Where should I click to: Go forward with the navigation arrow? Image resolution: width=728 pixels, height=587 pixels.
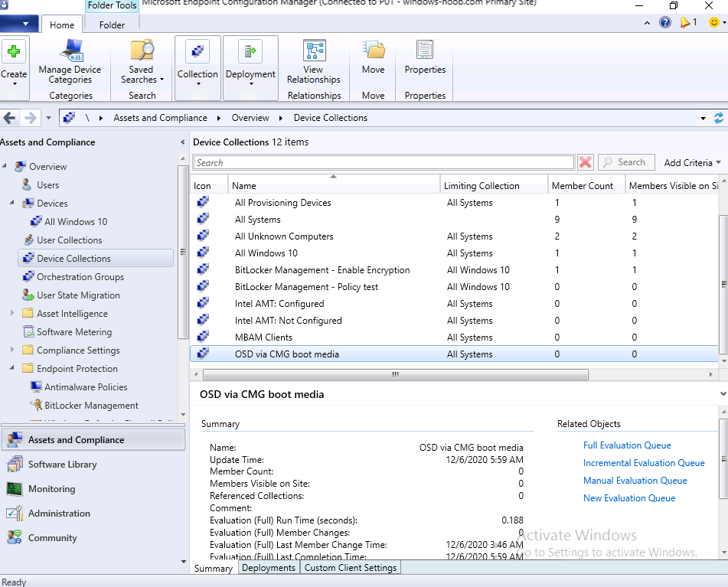tap(30, 118)
